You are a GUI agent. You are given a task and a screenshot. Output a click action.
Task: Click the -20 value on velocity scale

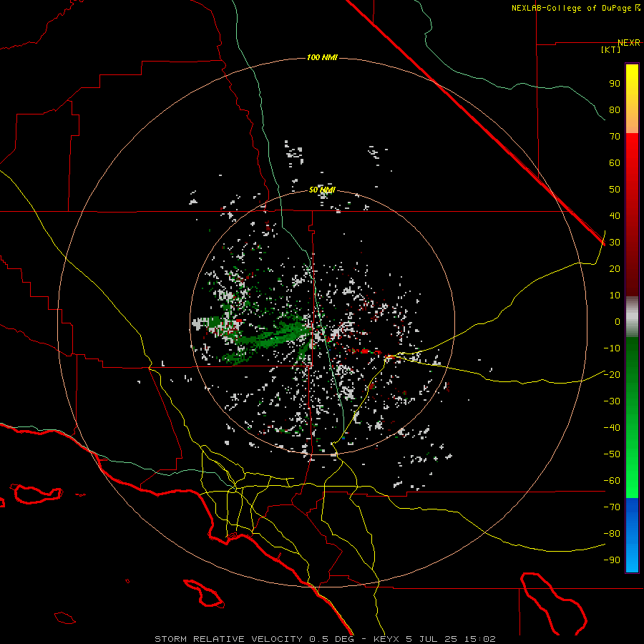pyautogui.click(x=612, y=374)
